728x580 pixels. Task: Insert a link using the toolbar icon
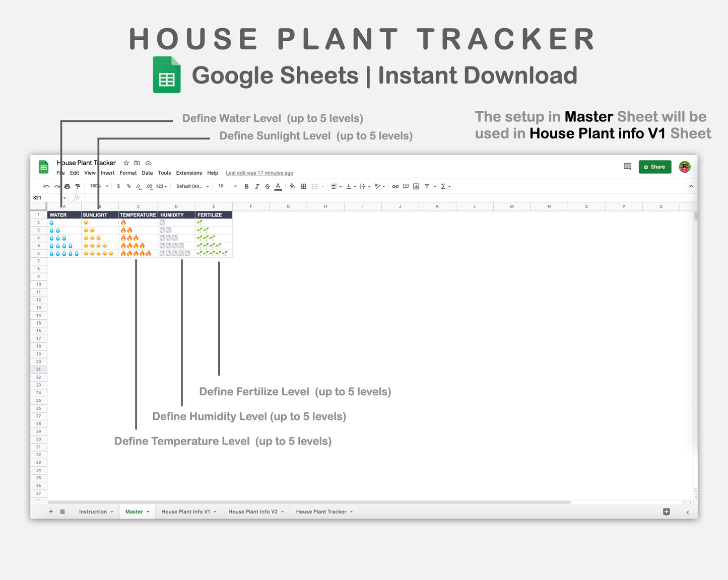coord(395,186)
